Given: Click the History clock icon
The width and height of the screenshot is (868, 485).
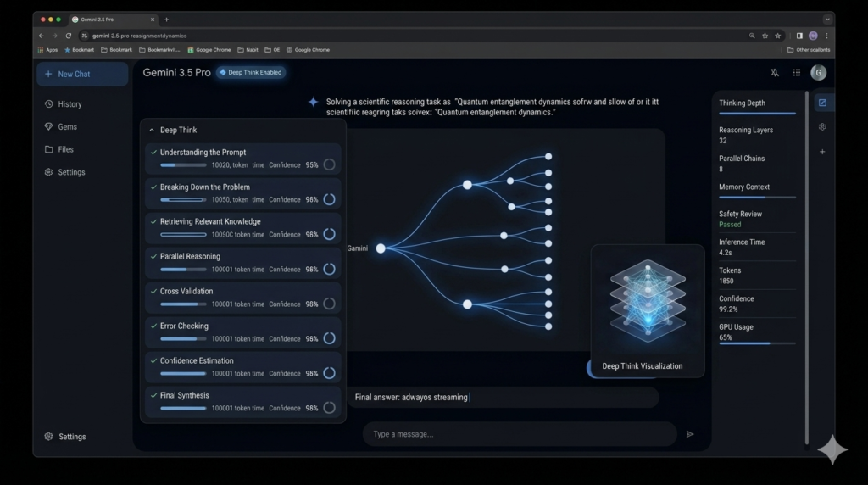Looking at the screenshot, I should 48,104.
